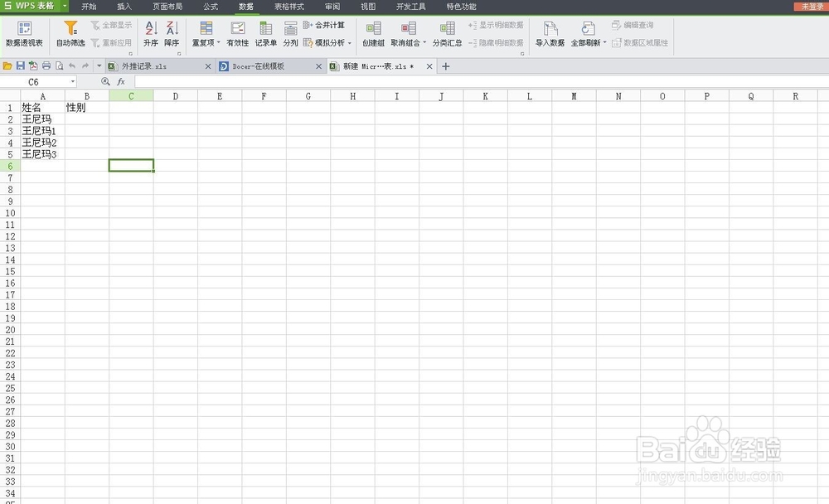Click the formula bar input field
Screen dimensions: 829x504
[481, 81]
